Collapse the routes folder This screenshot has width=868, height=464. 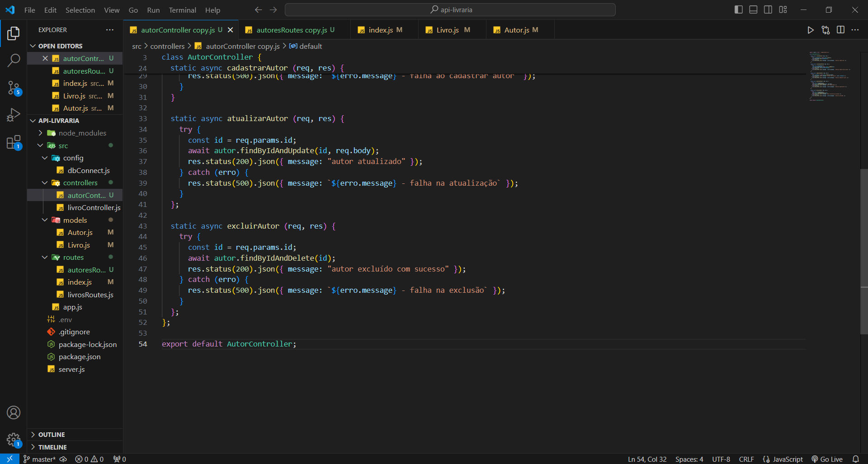pos(75,257)
